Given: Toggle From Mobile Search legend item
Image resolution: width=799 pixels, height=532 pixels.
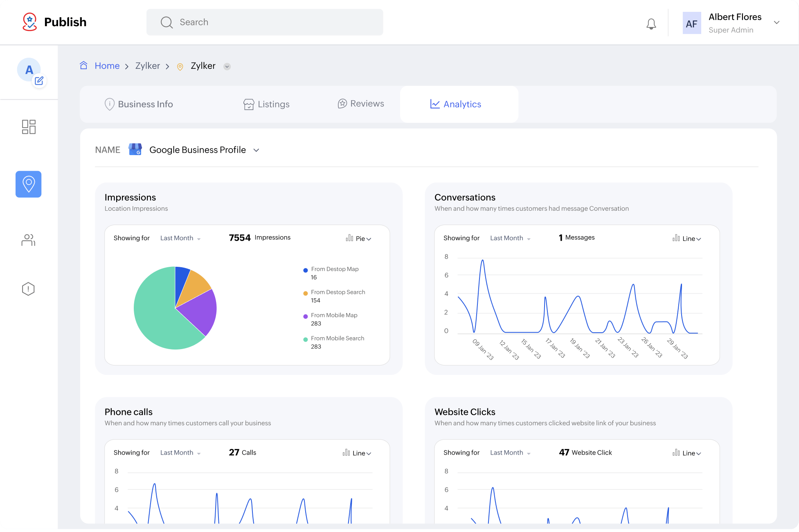Looking at the screenshot, I should point(333,342).
